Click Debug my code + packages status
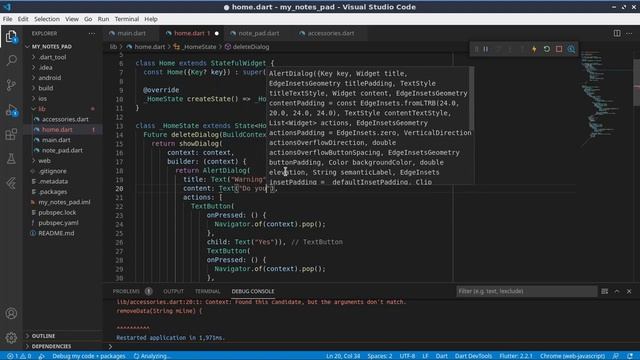Screen dimensions: 640x360 tap(89, 356)
